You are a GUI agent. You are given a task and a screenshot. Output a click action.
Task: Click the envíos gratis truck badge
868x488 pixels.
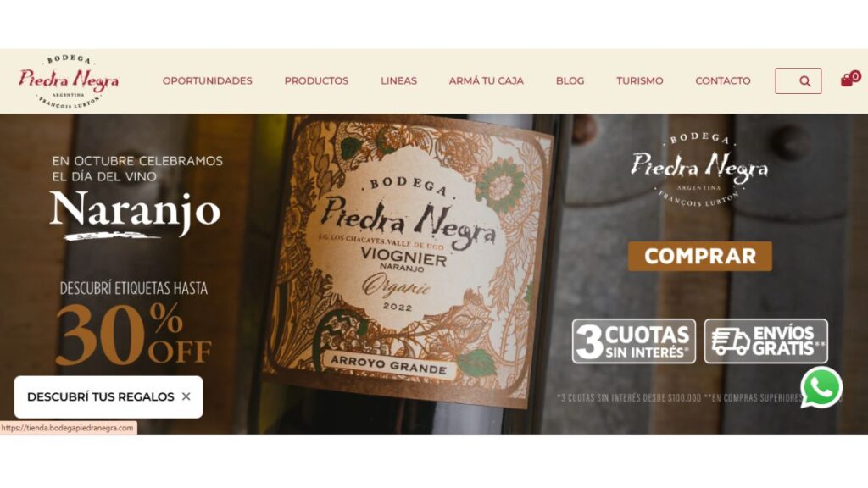[766, 341]
